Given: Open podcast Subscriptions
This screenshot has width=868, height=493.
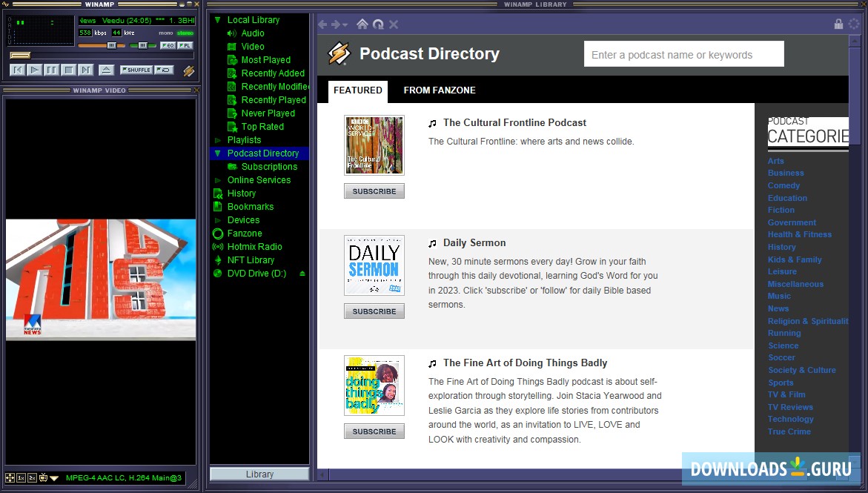Looking at the screenshot, I should [269, 167].
